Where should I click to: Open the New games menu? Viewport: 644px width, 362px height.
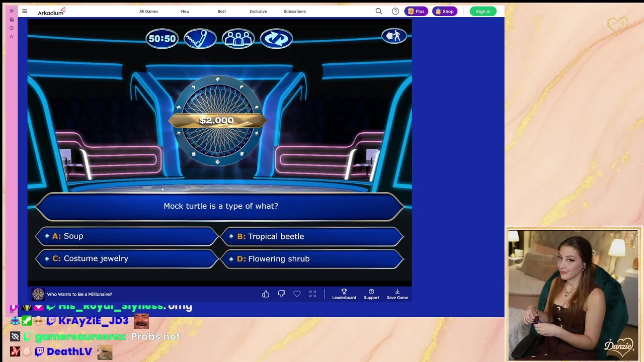[x=185, y=11]
